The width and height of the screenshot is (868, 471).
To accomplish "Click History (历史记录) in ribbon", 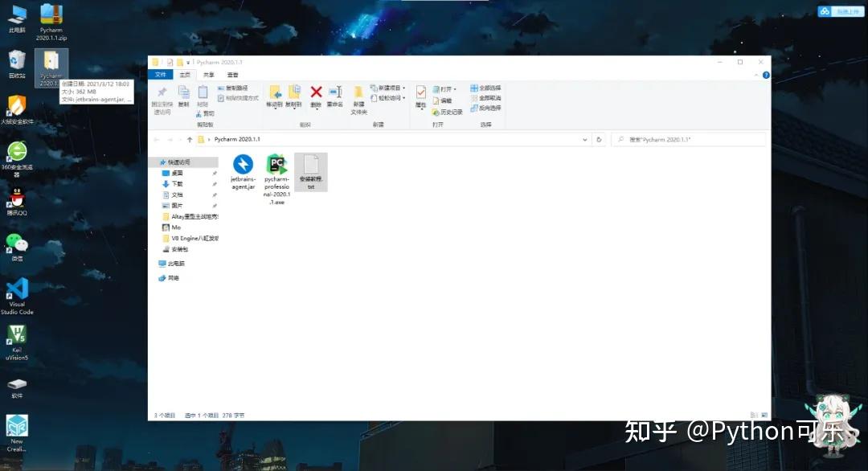I will point(448,113).
